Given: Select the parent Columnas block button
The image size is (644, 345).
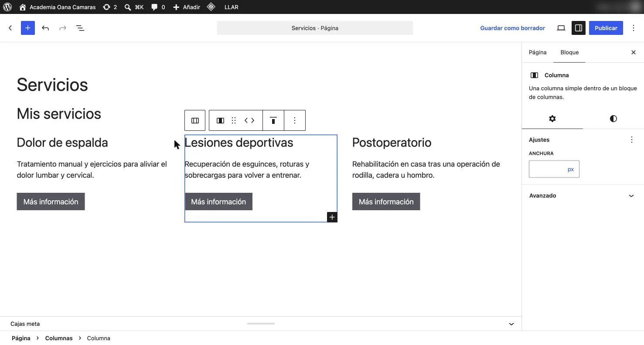Looking at the screenshot, I should (x=195, y=120).
